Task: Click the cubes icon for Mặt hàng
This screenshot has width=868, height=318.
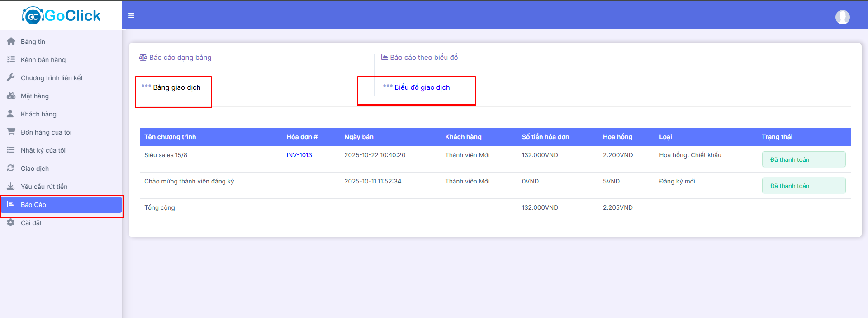Action: (11, 96)
